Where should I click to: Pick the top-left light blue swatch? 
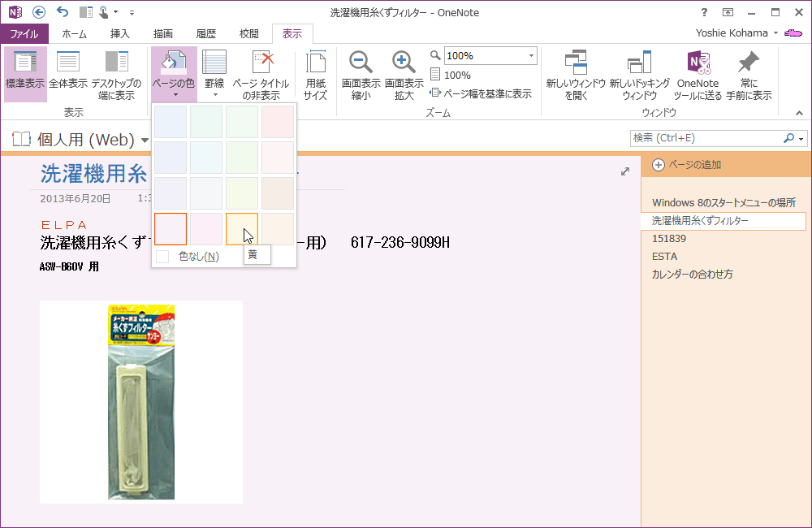click(x=171, y=122)
